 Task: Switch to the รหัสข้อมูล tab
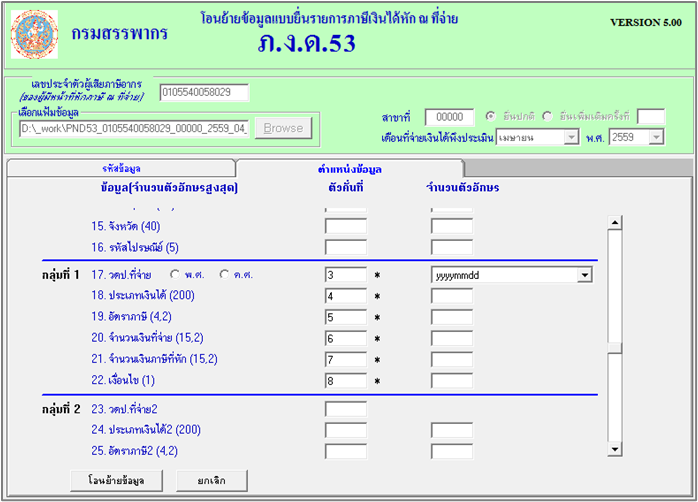121,168
